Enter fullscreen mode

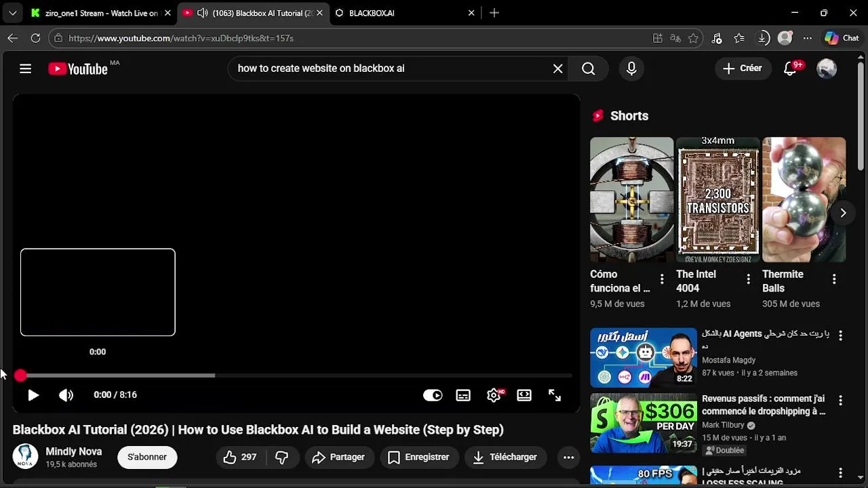pyautogui.click(x=555, y=395)
